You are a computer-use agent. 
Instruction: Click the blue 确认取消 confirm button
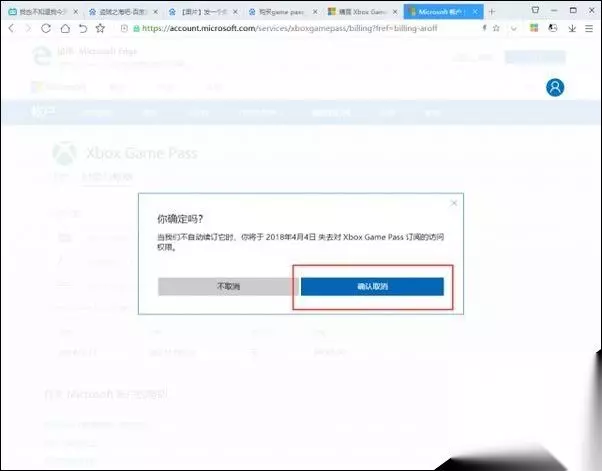tap(372, 286)
